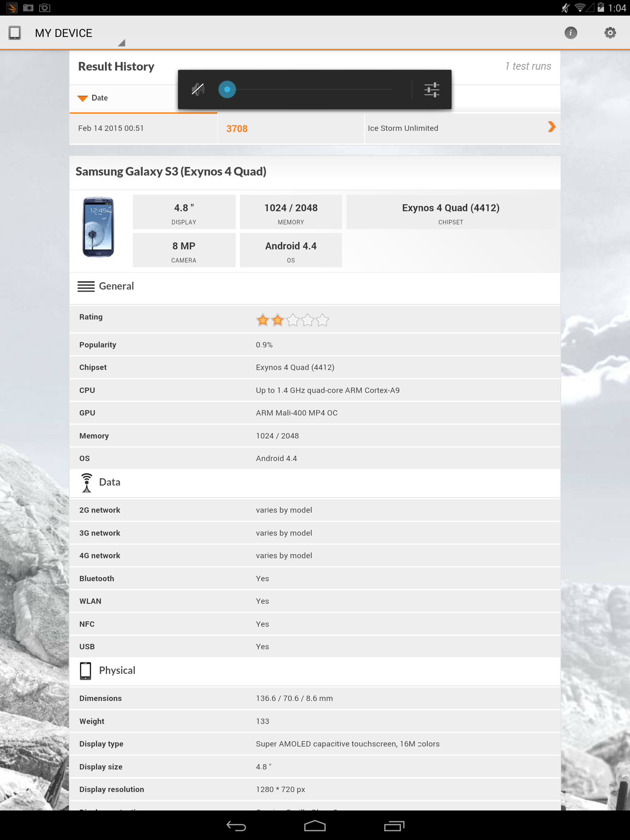Select Feb 14 2015 00:51 entry
Screen dimensions: 630x840
point(111,128)
